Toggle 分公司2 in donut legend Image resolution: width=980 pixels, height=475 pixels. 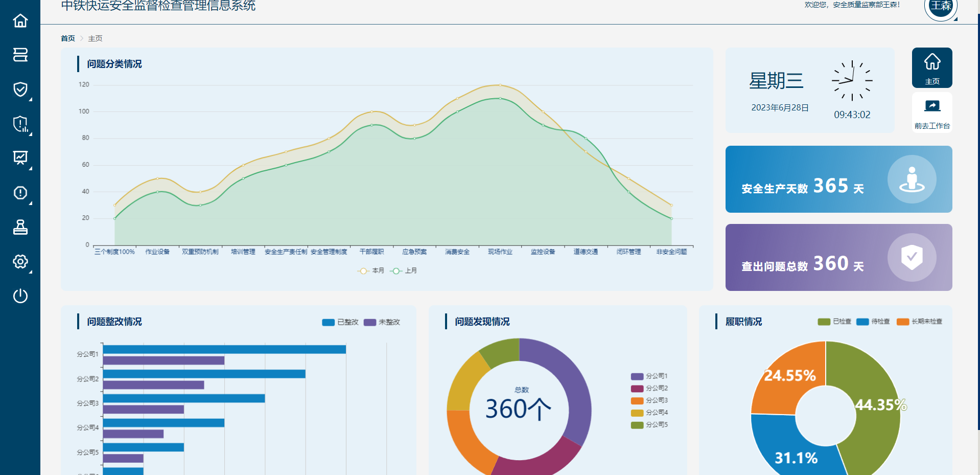point(649,388)
